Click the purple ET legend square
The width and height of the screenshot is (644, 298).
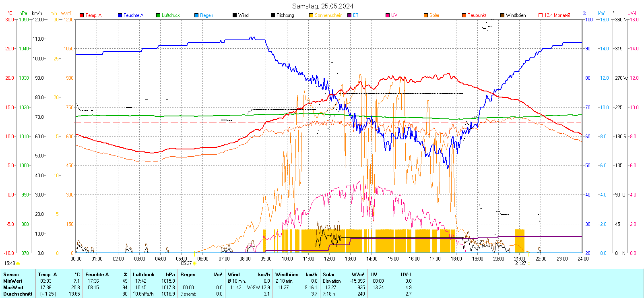(349, 15)
